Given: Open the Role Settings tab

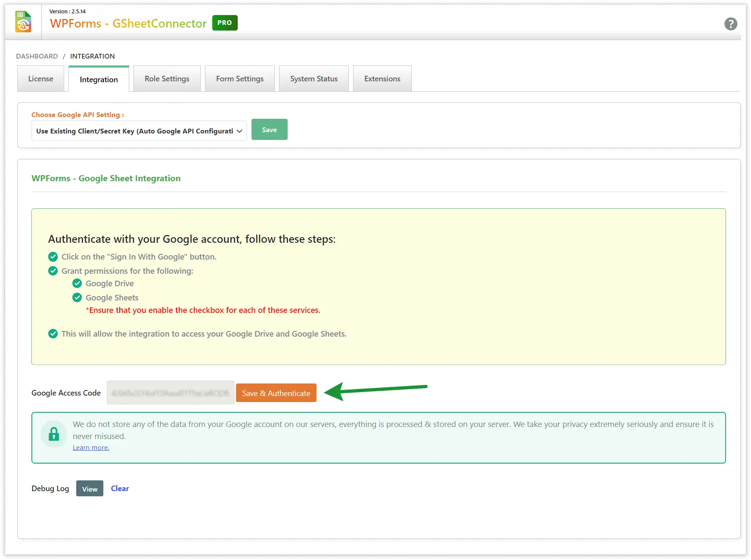Looking at the screenshot, I should (x=167, y=79).
